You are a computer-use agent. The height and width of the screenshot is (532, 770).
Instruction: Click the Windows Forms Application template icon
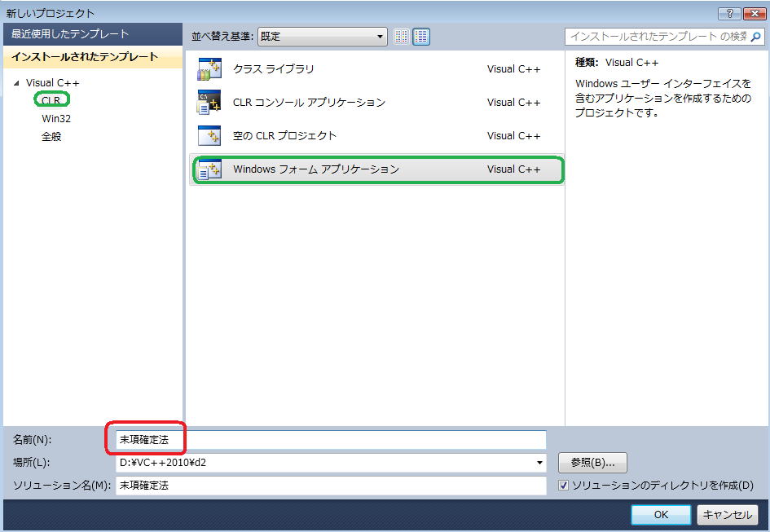click(x=209, y=169)
